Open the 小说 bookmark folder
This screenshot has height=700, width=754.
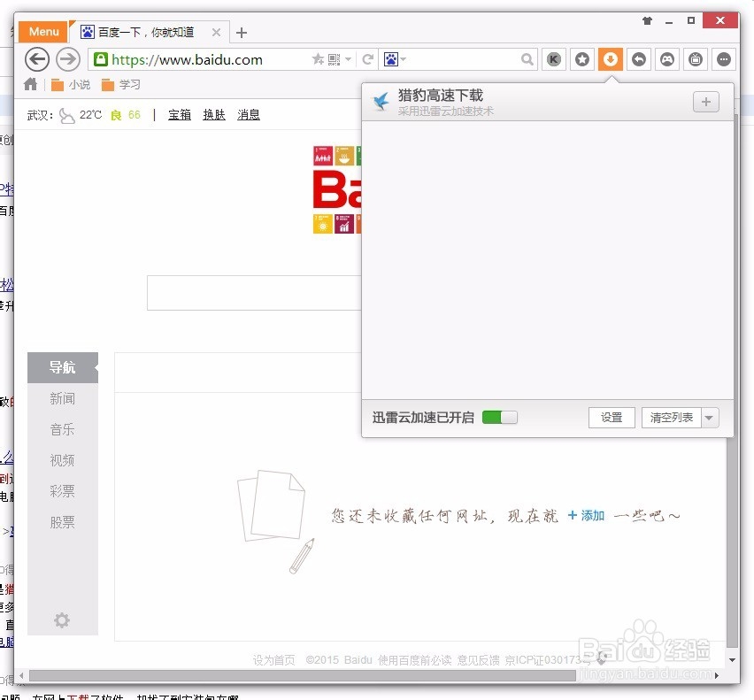(x=71, y=85)
